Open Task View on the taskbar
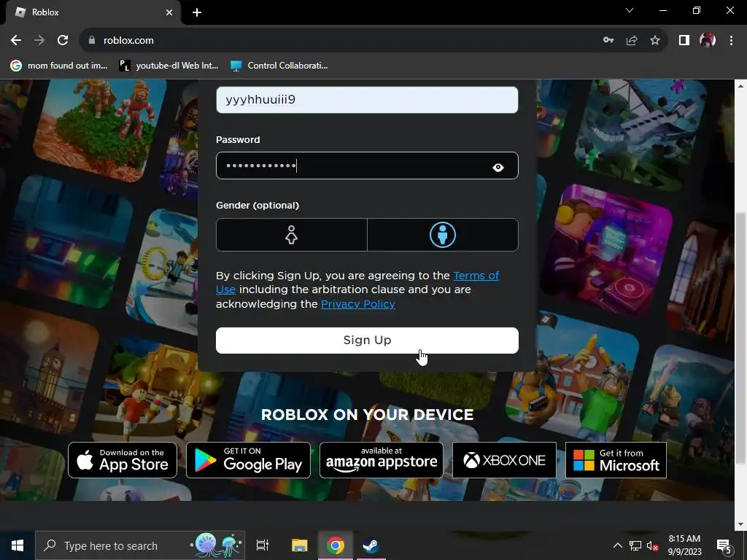The height and width of the screenshot is (560, 747). 263,545
